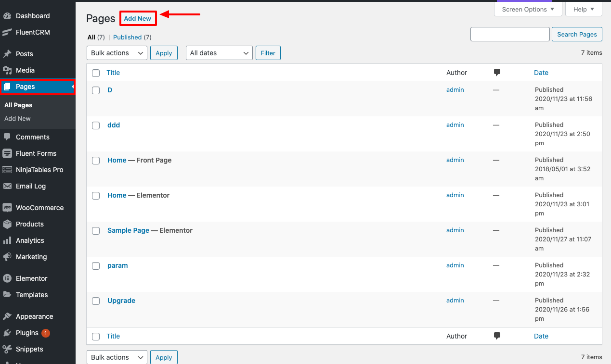Check the select-all checkbox in table header
The image size is (611, 364).
[x=95, y=73]
